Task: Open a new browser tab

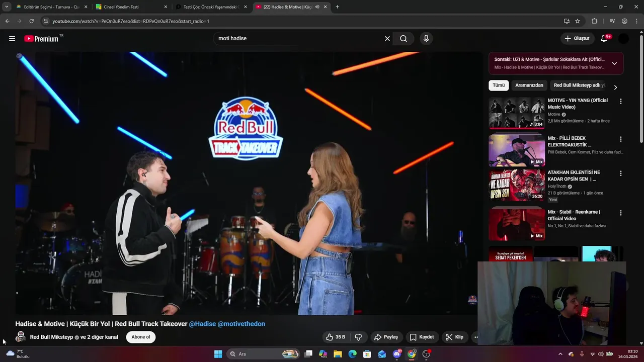Action: point(337,7)
